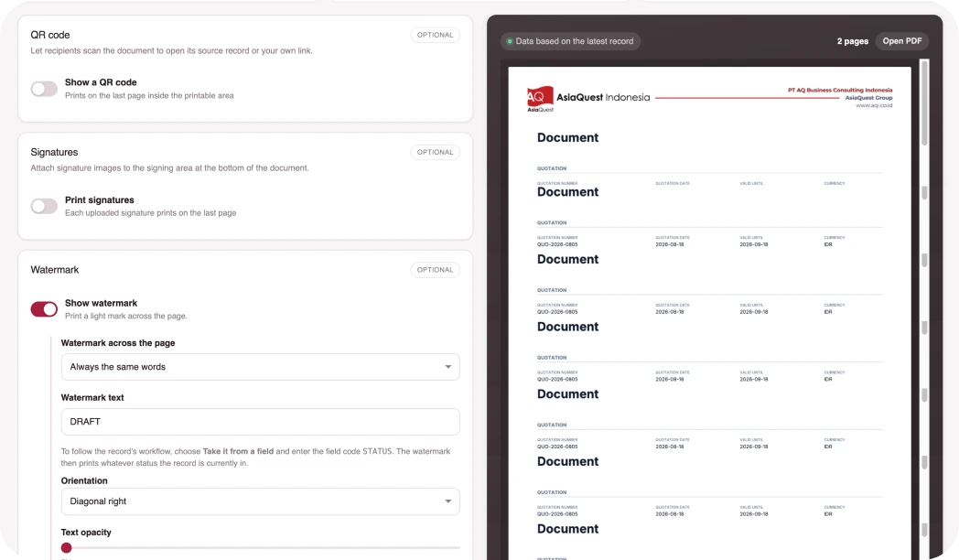Click the Print signatures label

pyautogui.click(x=99, y=199)
